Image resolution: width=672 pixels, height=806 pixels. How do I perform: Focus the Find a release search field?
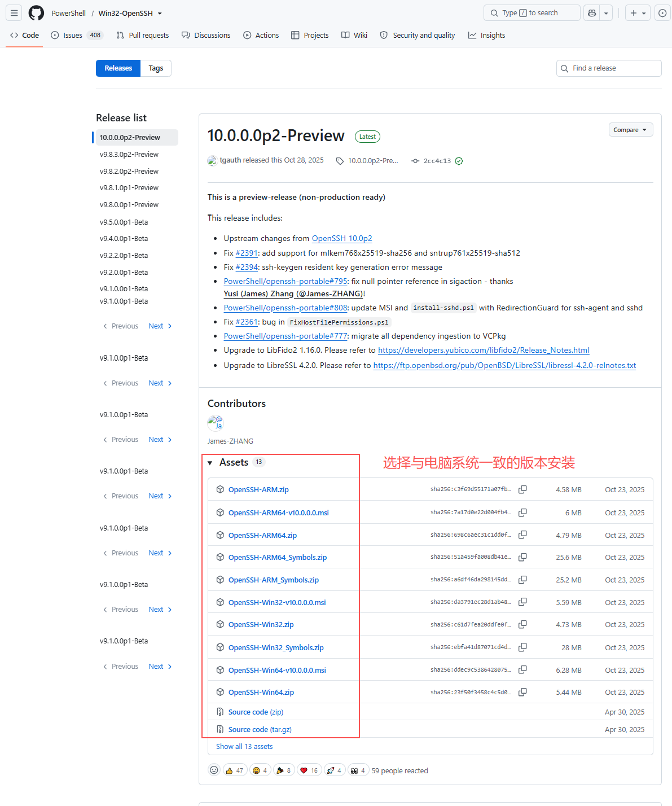pyautogui.click(x=609, y=68)
